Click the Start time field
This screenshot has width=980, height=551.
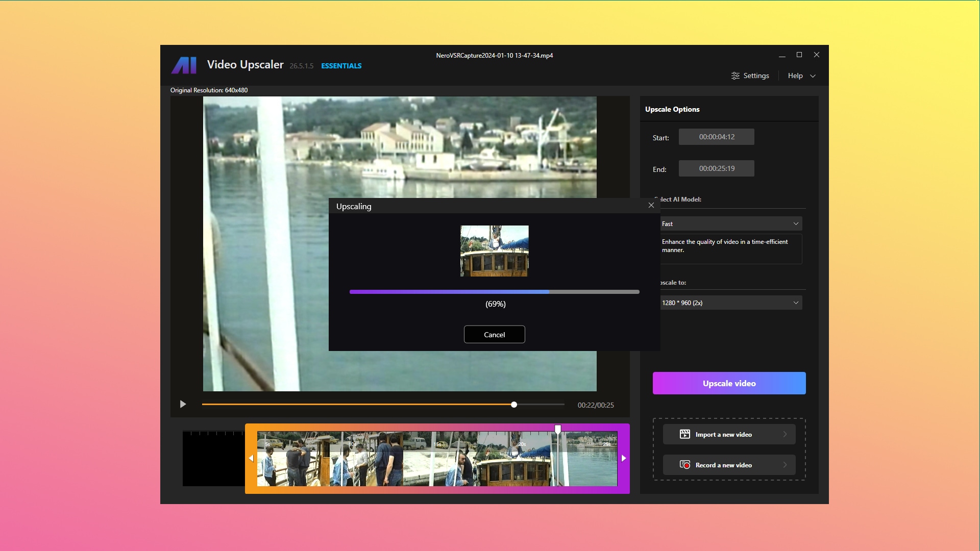[716, 137]
